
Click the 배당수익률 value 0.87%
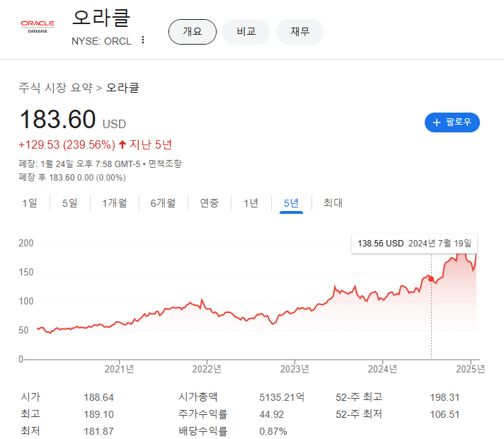point(273,431)
